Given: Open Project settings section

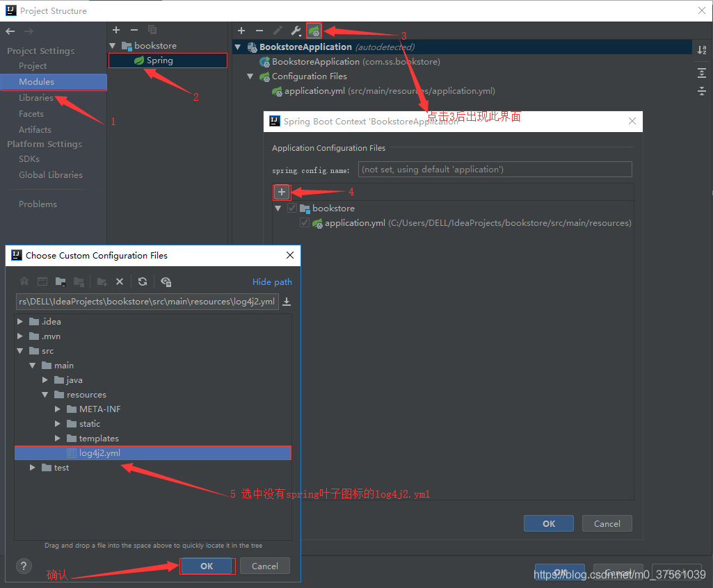Looking at the screenshot, I should click(32, 66).
